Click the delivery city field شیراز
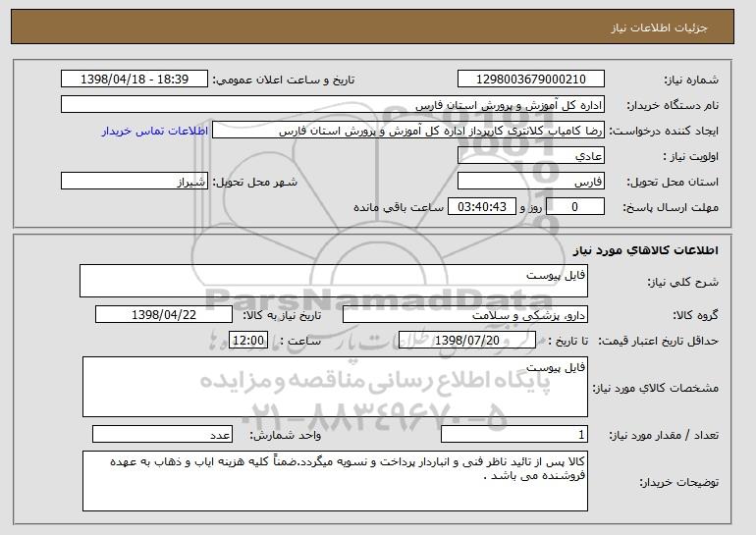Image resolution: width=756 pixels, height=535 pixels. 135,182
